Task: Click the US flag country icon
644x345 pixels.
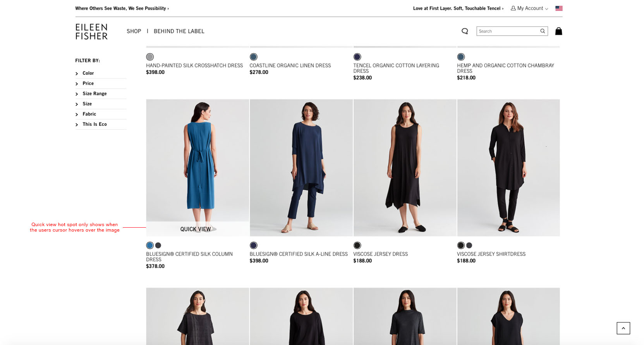Action: (x=558, y=9)
